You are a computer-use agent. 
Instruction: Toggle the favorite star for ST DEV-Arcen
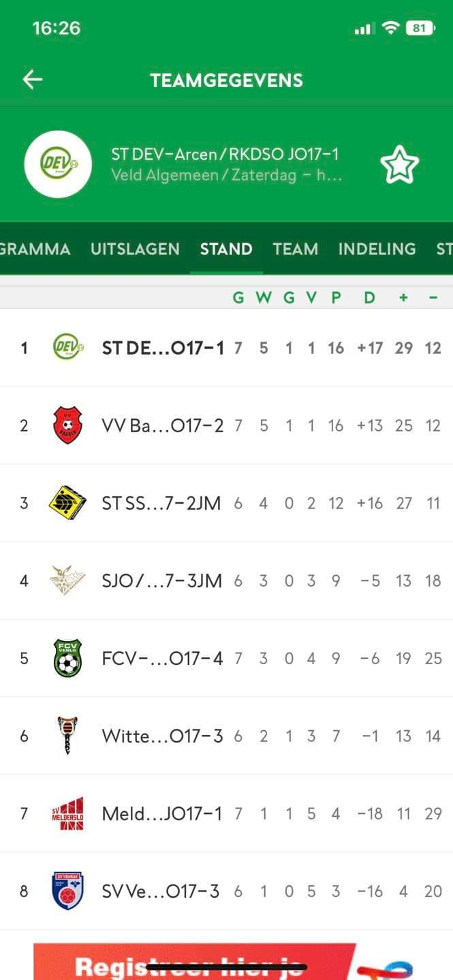pos(399,165)
